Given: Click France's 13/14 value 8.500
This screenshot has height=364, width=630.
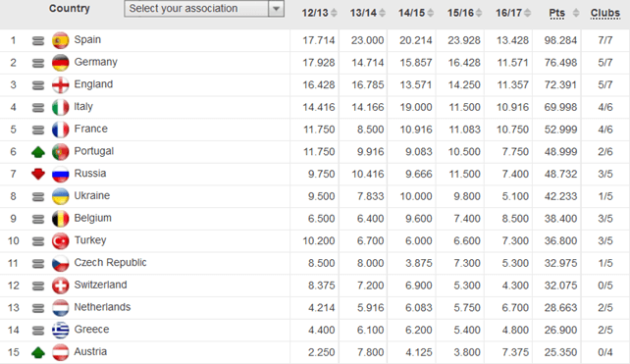Looking at the screenshot, I should [x=371, y=130].
